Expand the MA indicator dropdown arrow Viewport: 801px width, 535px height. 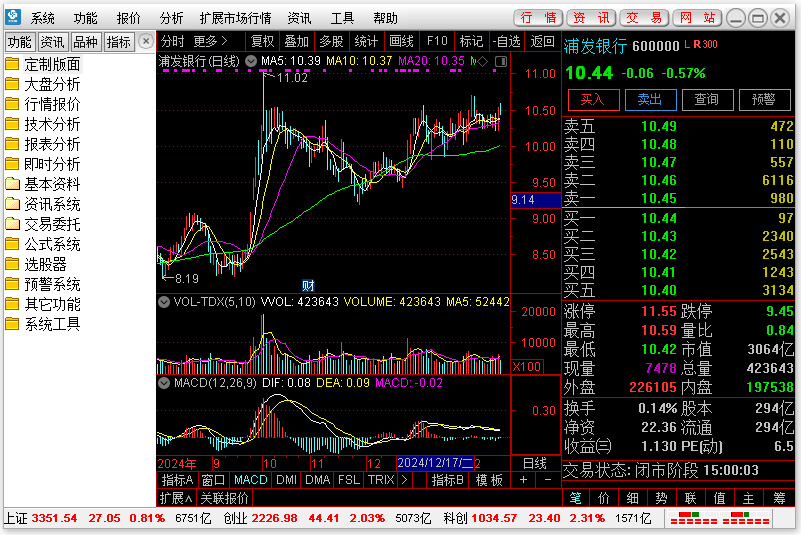[251, 61]
